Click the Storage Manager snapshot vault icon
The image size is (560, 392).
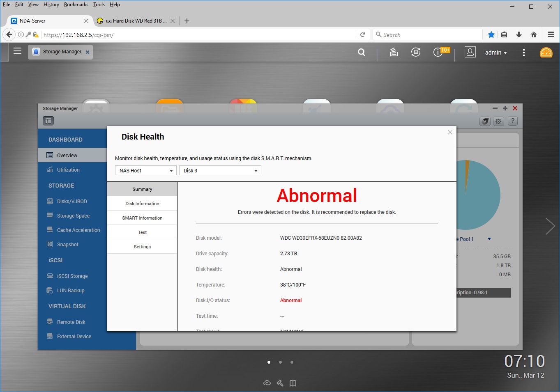tap(485, 121)
